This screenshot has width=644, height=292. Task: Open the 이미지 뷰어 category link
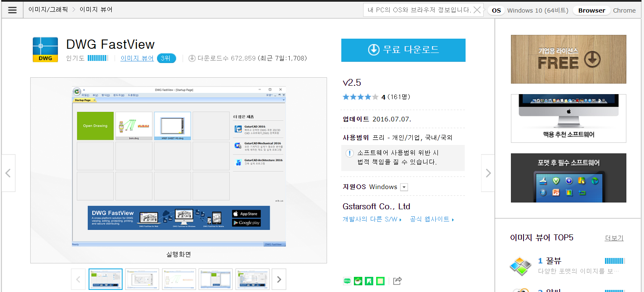tap(137, 58)
